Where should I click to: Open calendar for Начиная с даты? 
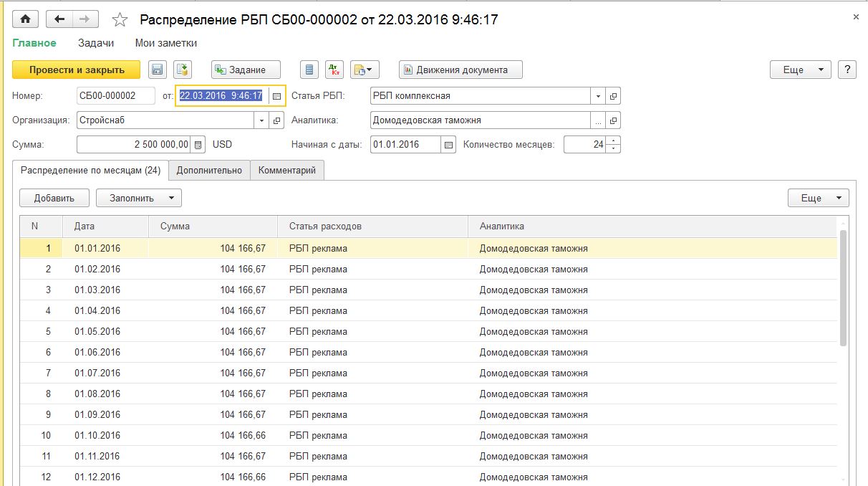point(449,145)
